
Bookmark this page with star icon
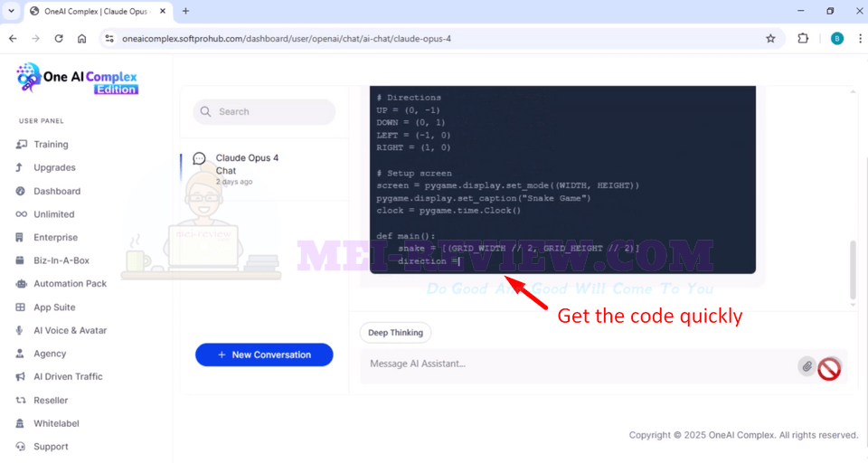[770, 39]
